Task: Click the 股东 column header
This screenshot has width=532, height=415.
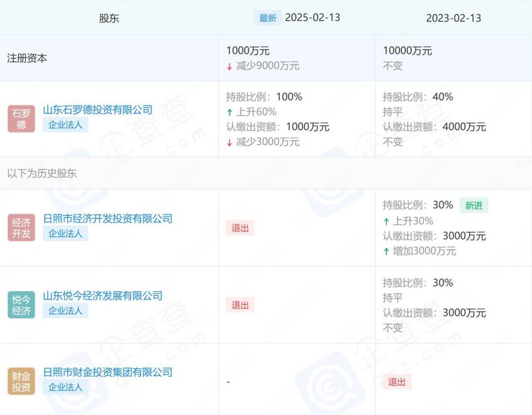Action: coord(109,18)
